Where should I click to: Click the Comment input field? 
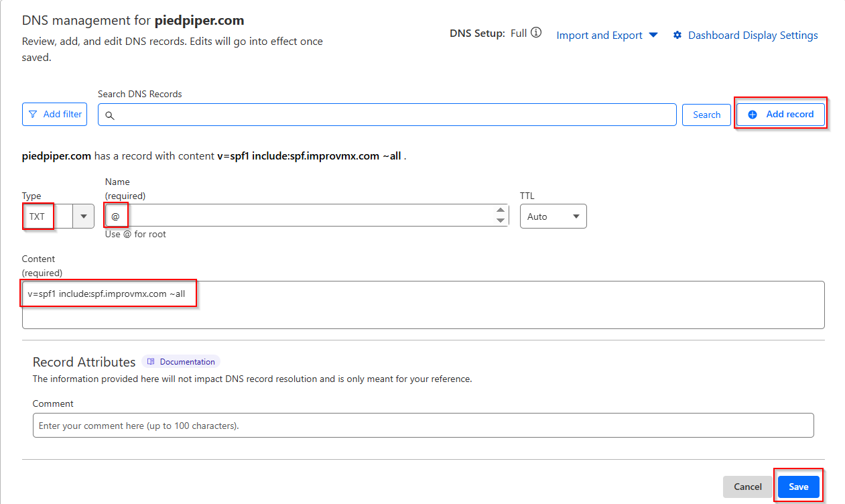pyautogui.click(x=423, y=426)
